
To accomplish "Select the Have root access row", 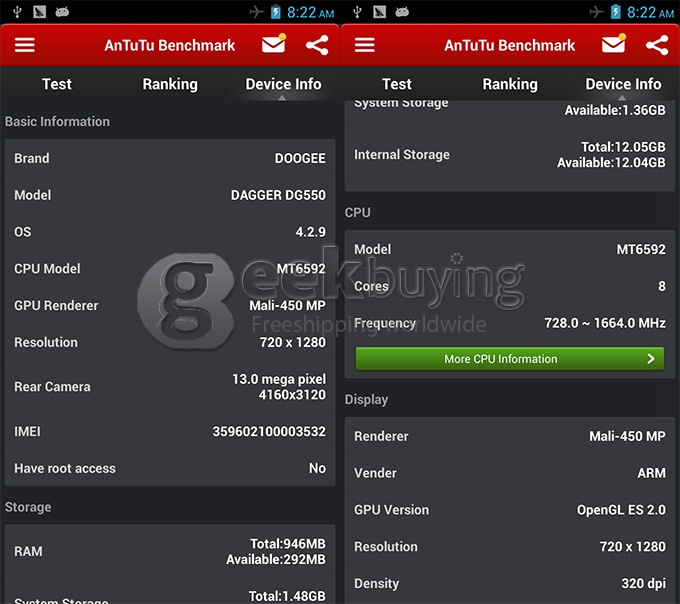I will coord(170,468).
